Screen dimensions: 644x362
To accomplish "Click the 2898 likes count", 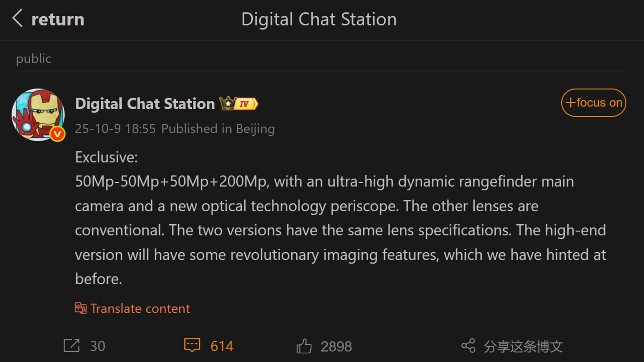I will tap(336, 346).
